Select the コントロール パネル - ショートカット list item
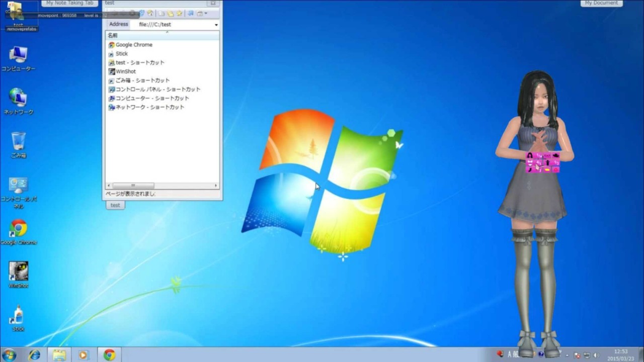Viewport: 644px width, 362px height. pyautogui.click(x=157, y=89)
